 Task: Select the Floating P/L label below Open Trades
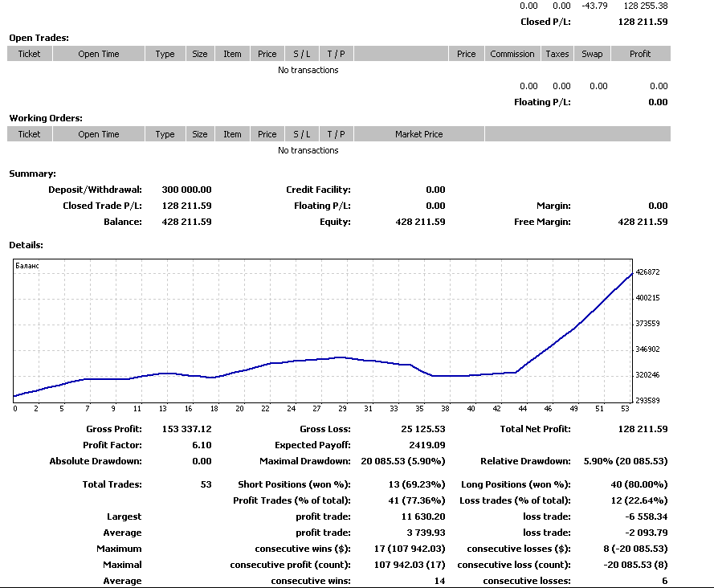(x=542, y=102)
